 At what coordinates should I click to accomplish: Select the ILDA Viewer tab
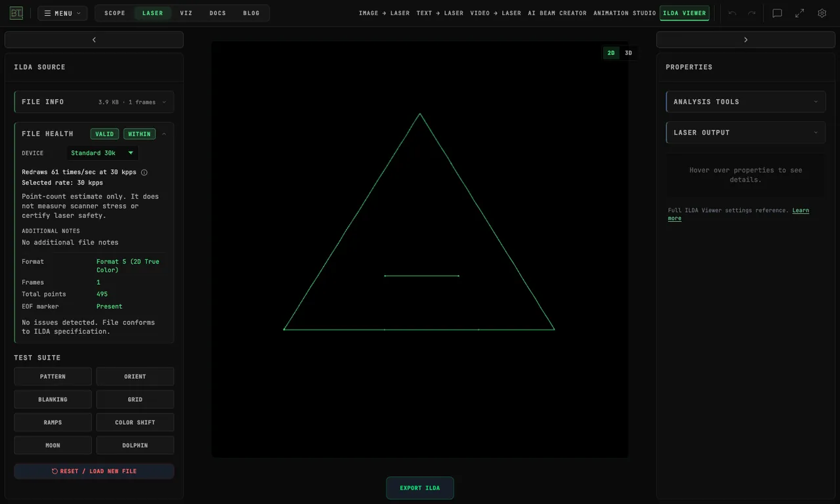click(x=684, y=13)
